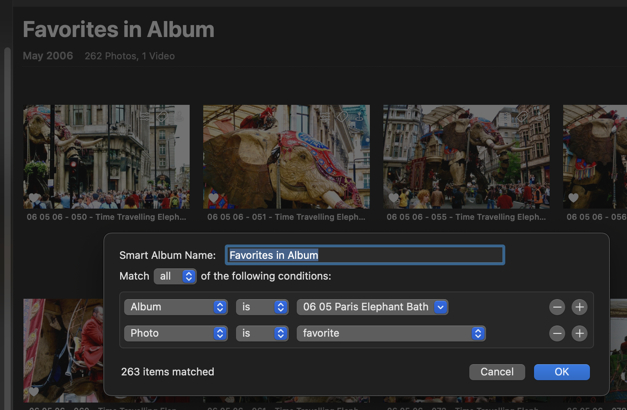Viewport: 627px width, 410px height.
Task: Open the 'is' operator dropdown in Photo row
Action: (262, 333)
